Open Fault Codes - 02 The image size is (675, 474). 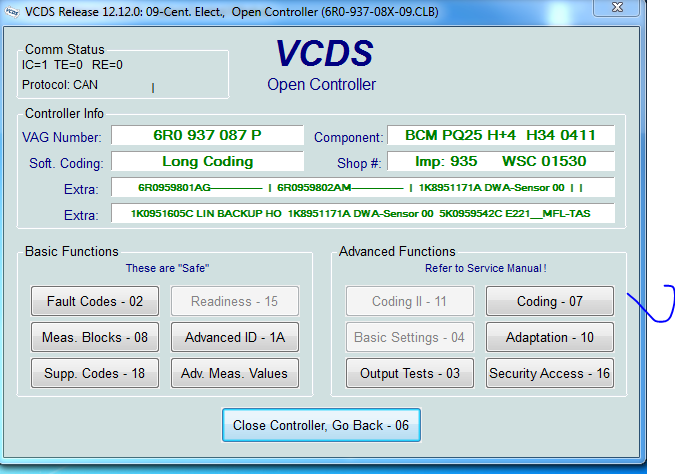(95, 301)
